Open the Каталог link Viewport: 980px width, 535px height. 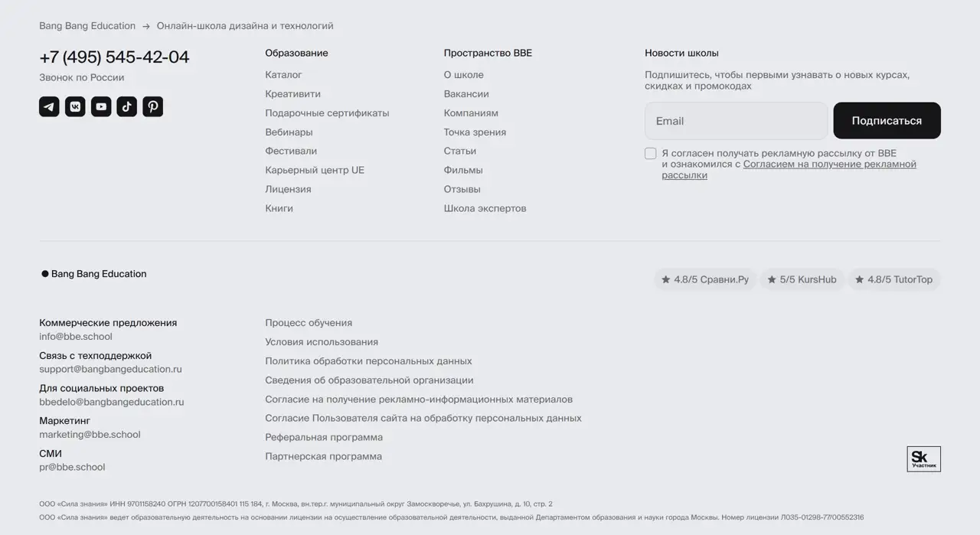(283, 75)
